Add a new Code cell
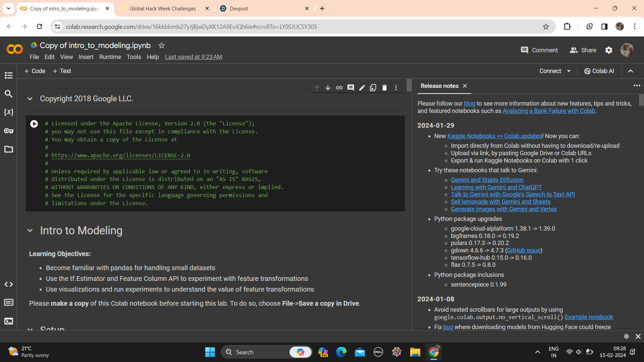Image resolution: width=644 pixels, height=362 pixels. 35,71
